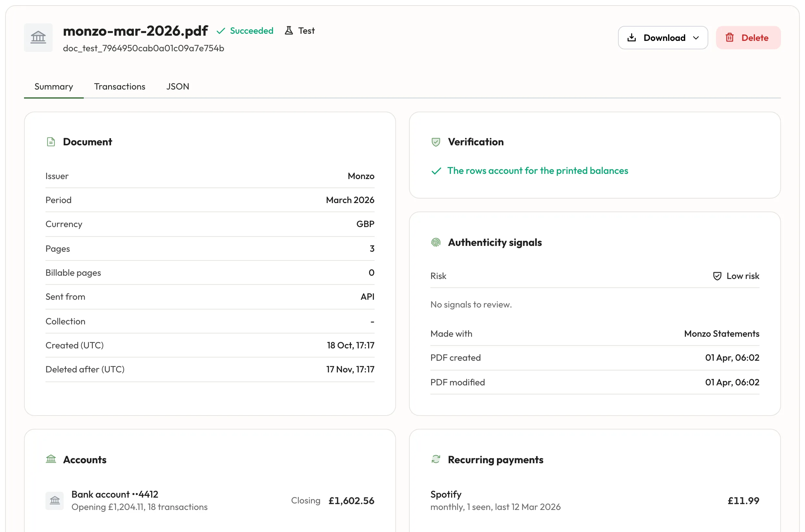Click the bank building document icon in header

click(38, 37)
